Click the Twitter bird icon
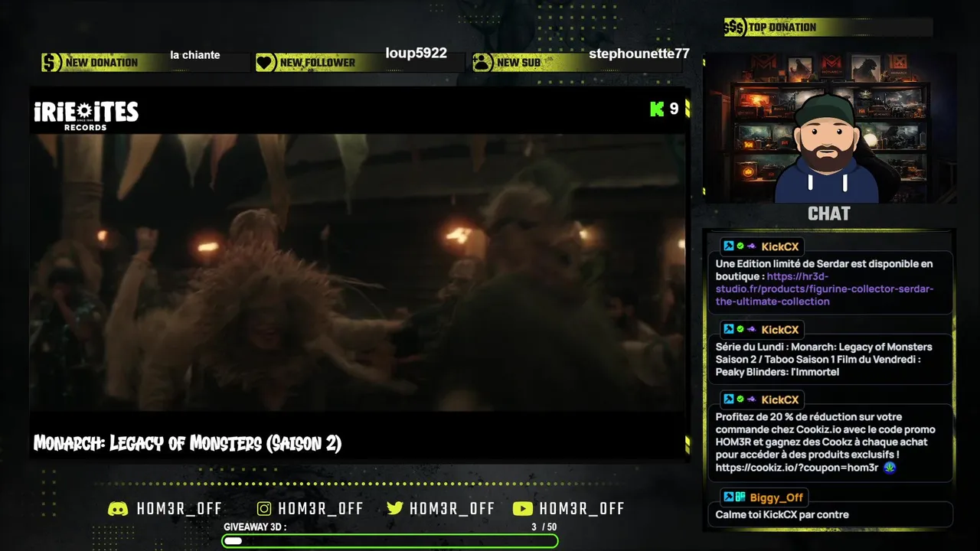980x551 pixels. [x=395, y=509]
